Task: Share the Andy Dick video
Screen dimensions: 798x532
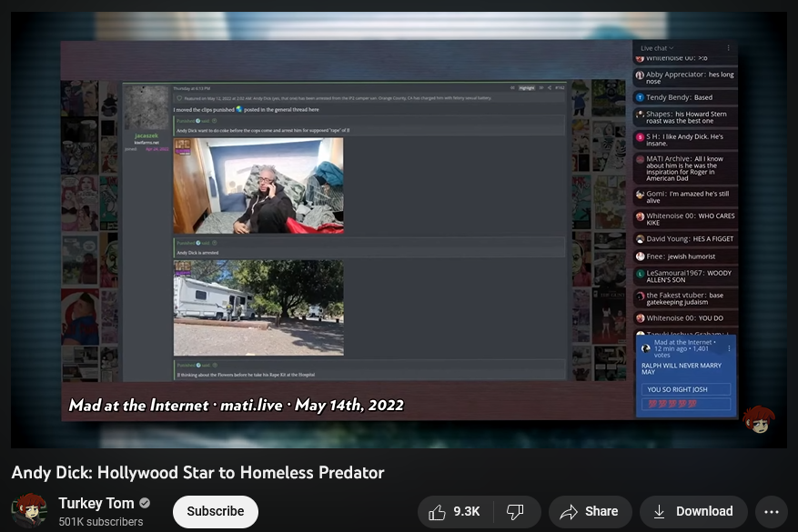Action: (590, 511)
